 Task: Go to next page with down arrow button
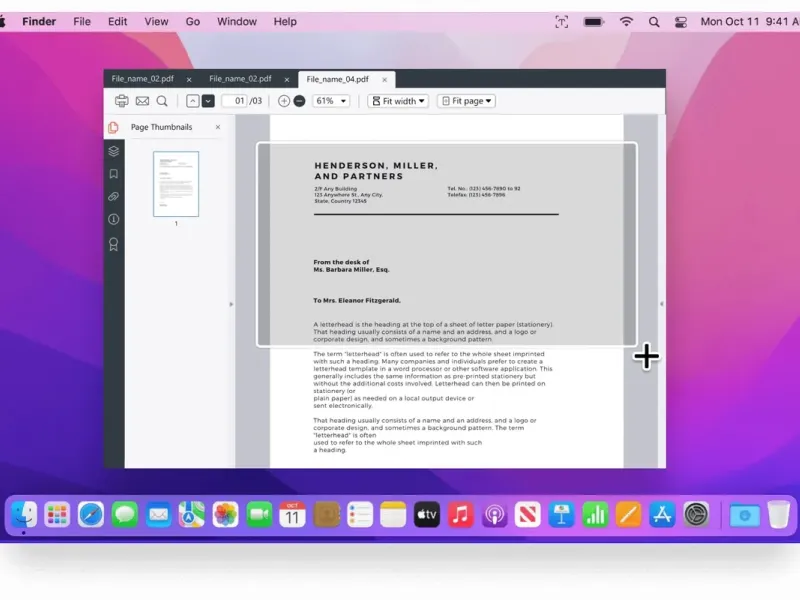coord(208,101)
